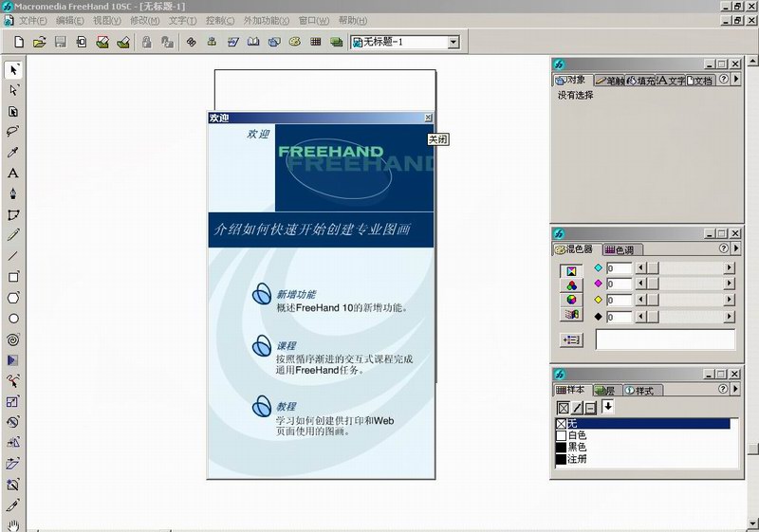Select CMYK mode button in the mixer

coord(571,271)
